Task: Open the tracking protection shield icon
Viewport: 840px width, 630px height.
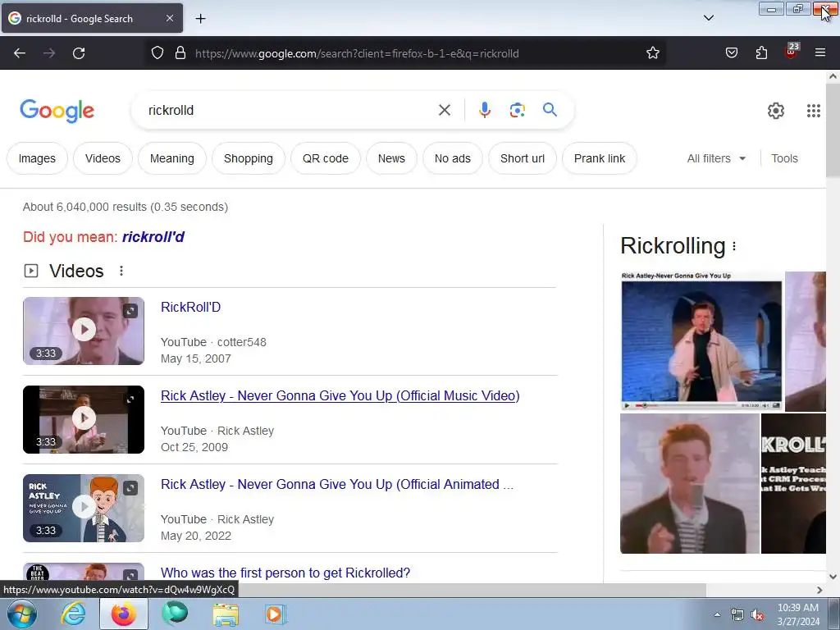Action: (x=157, y=53)
